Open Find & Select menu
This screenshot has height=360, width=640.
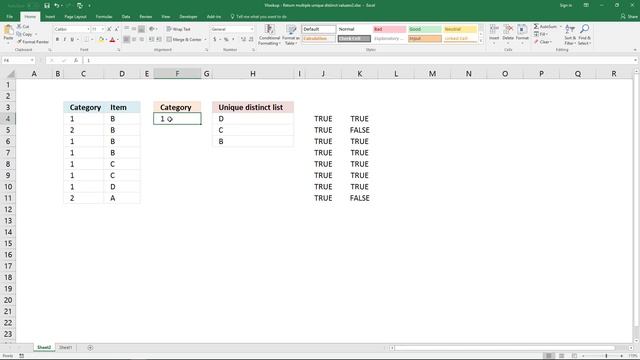click(x=584, y=34)
